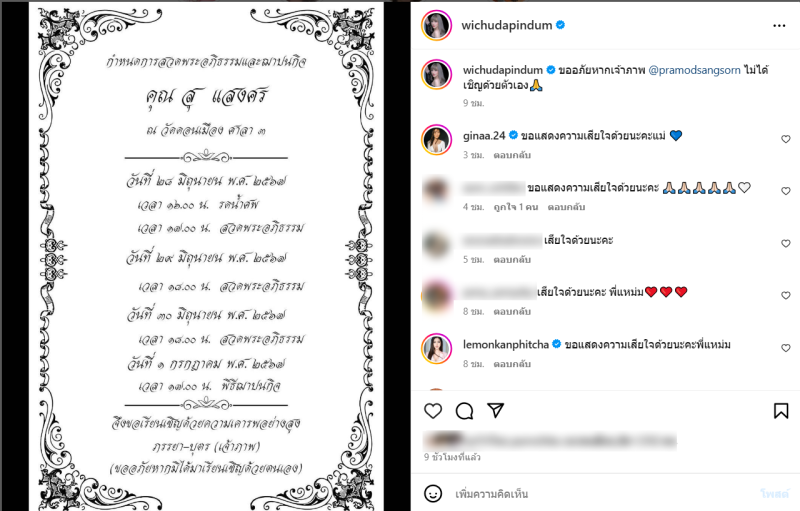Click the โพสต์ post button
Image resolution: width=800 pixels, height=511 pixels.
click(x=774, y=494)
